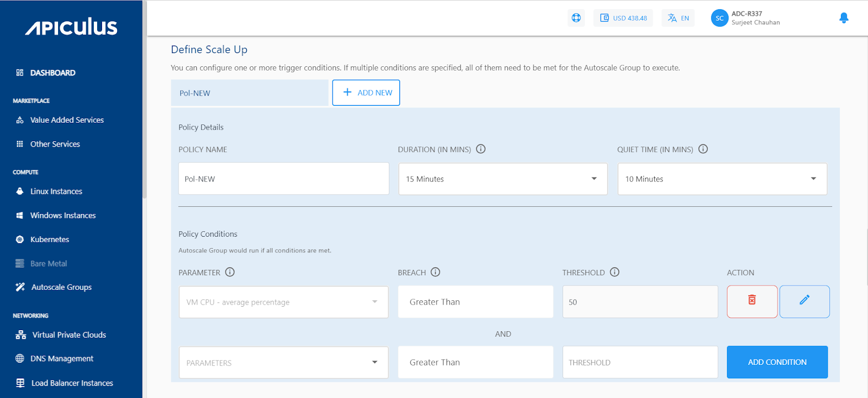Expand the Quiet Time 10 Minutes dropdown
The width and height of the screenshot is (868, 398).
click(x=722, y=179)
